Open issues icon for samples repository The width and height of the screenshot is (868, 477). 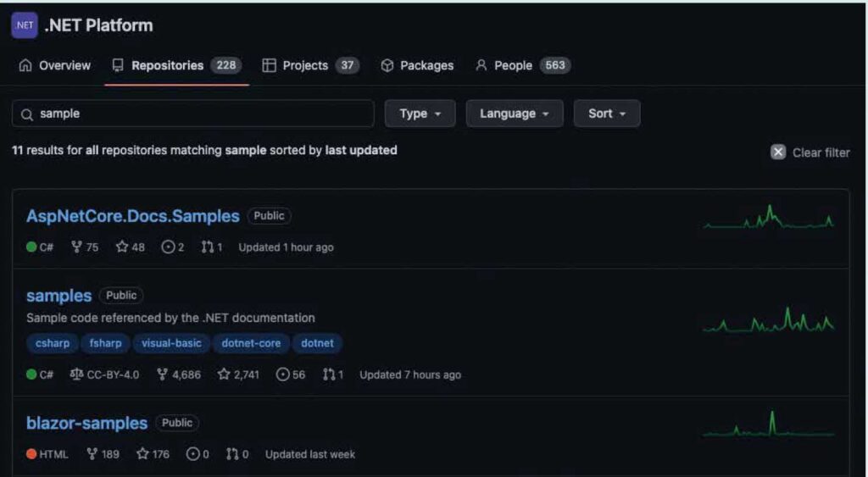click(x=283, y=374)
